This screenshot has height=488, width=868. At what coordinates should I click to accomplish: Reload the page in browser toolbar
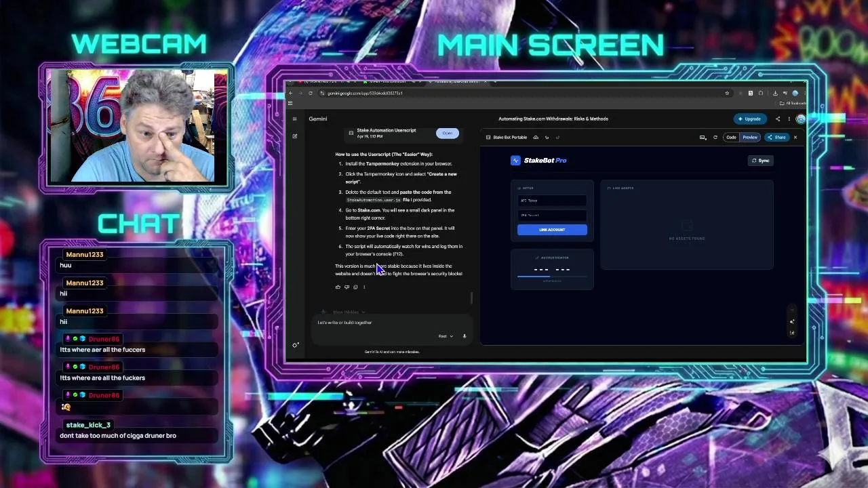click(x=311, y=93)
